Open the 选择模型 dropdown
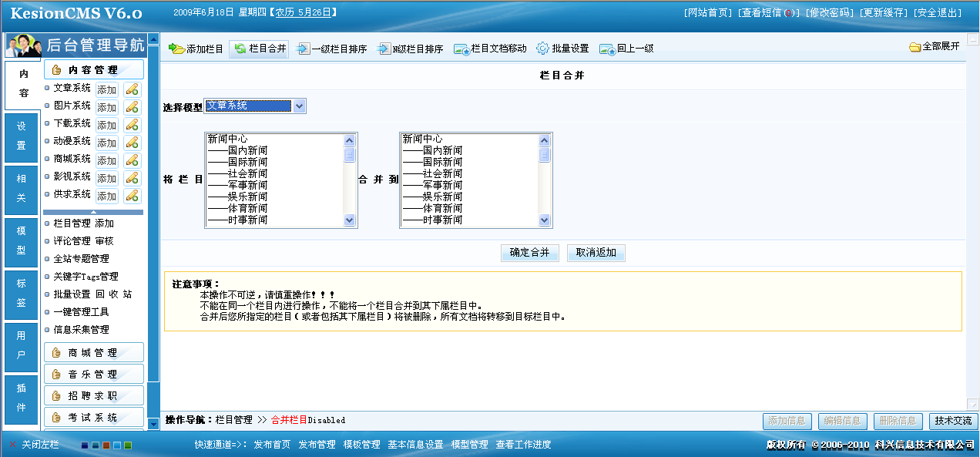This screenshot has width=980, height=457. coord(299,106)
